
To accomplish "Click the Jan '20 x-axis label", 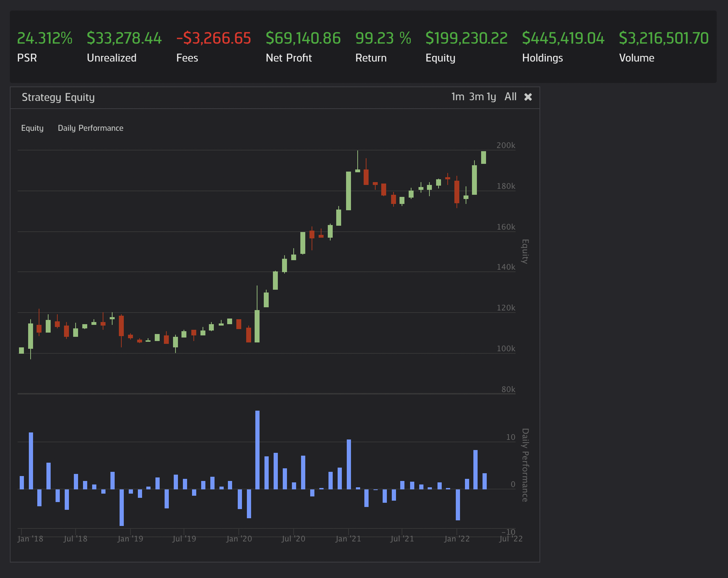I will [x=239, y=539].
